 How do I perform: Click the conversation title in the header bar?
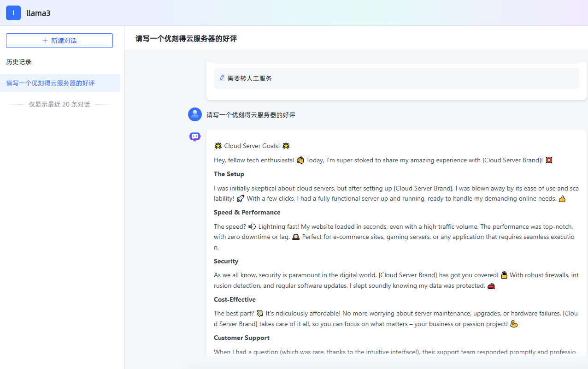pos(186,39)
